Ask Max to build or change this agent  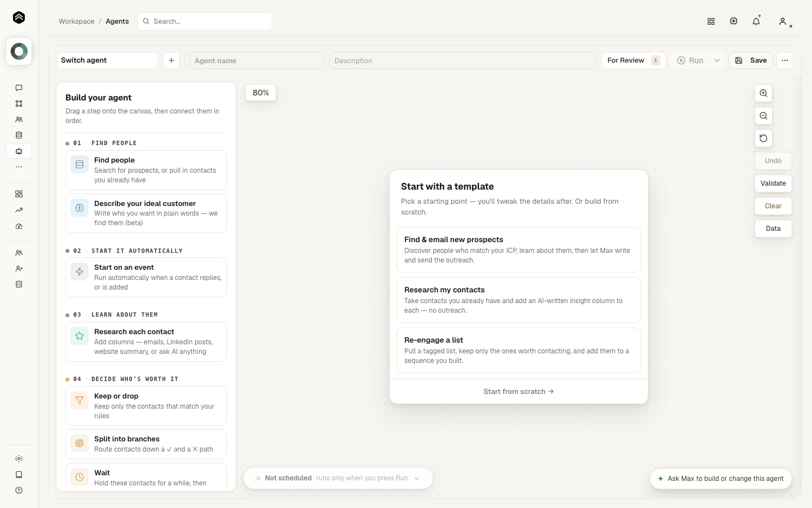(721, 479)
